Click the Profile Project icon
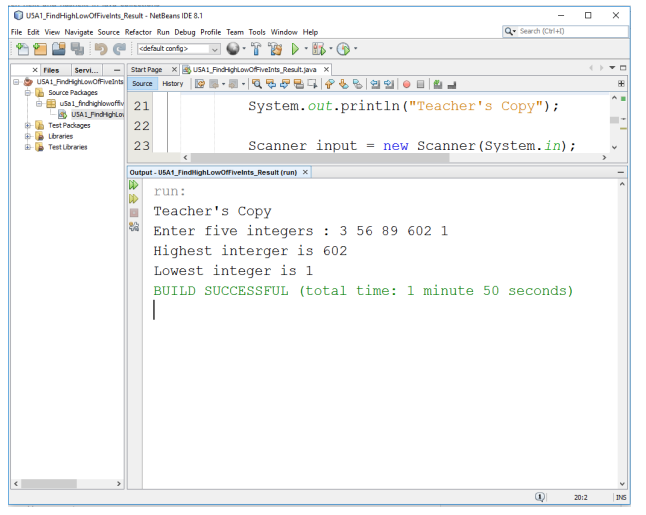The height and width of the screenshot is (515, 646). coord(343,49)
